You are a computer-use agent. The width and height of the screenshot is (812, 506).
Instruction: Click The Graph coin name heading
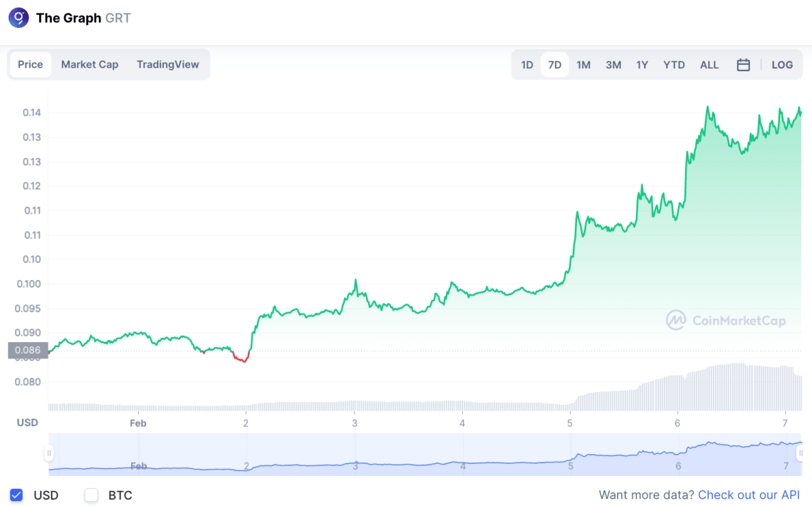tap(68, 18)
